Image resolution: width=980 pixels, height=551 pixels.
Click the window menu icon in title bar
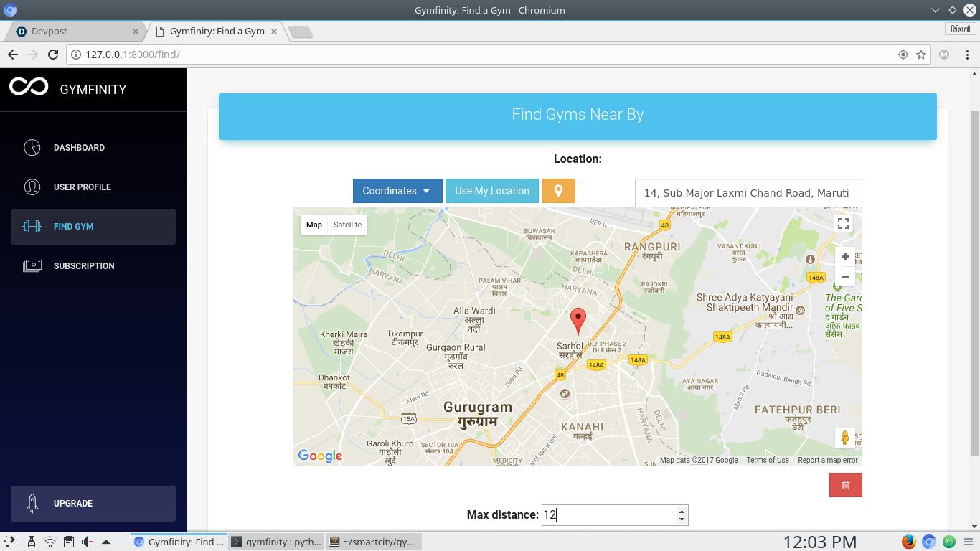(x=10, y=10)
